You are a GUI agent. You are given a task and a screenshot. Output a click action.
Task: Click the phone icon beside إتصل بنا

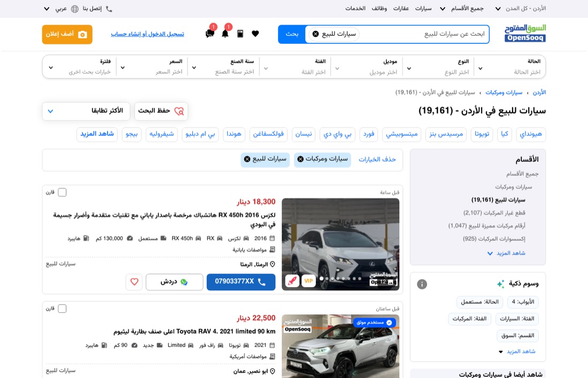point(109,9)
